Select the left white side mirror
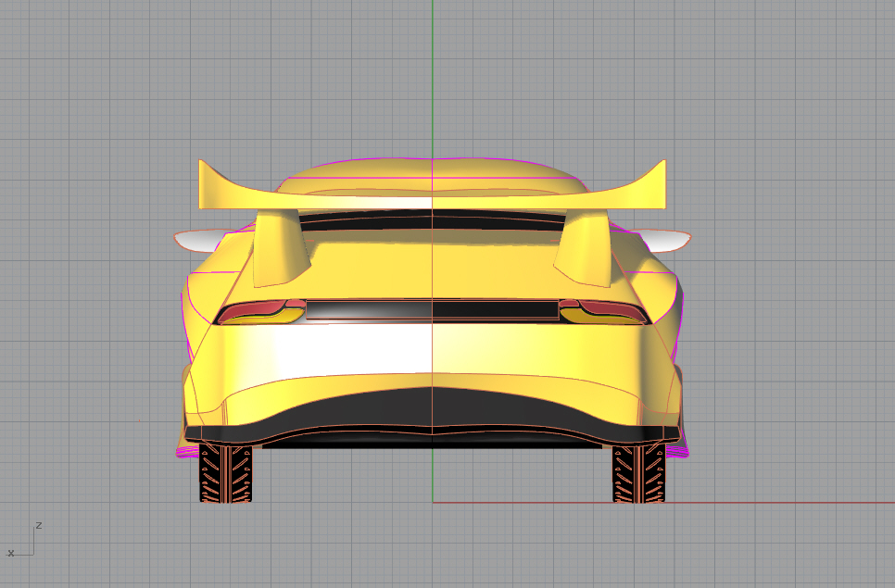The image size is (895, 588). tap(197, 241)
